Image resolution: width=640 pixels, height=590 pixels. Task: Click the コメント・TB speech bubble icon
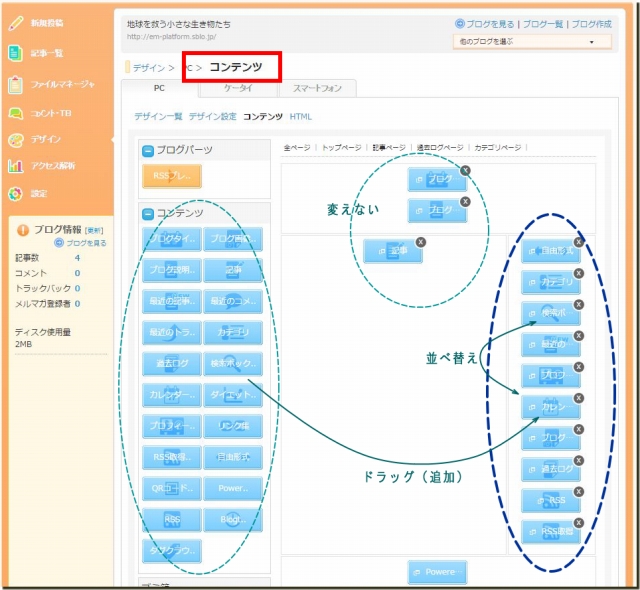(15, 114)
